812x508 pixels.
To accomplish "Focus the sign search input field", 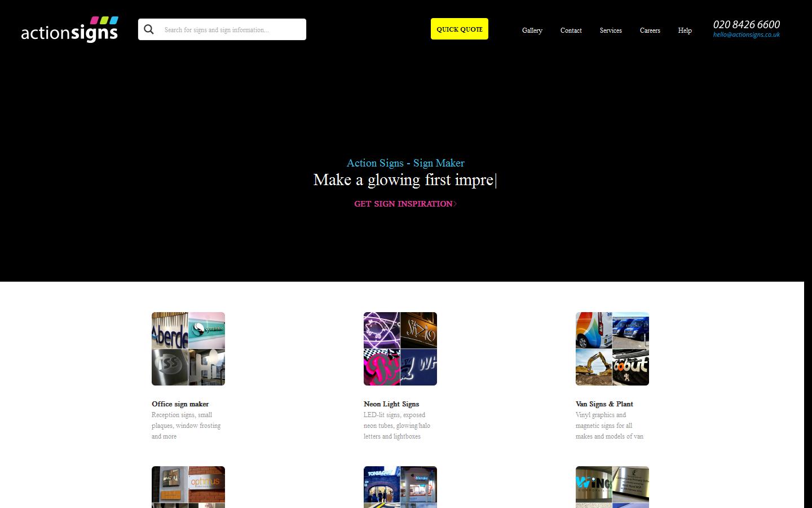I will (x=232, y=30).
